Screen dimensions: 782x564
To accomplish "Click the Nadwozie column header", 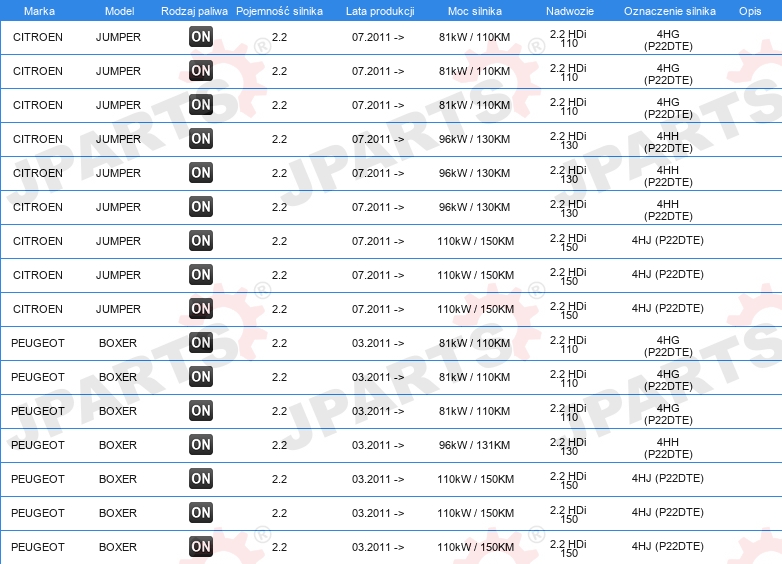I will point(570,11).
